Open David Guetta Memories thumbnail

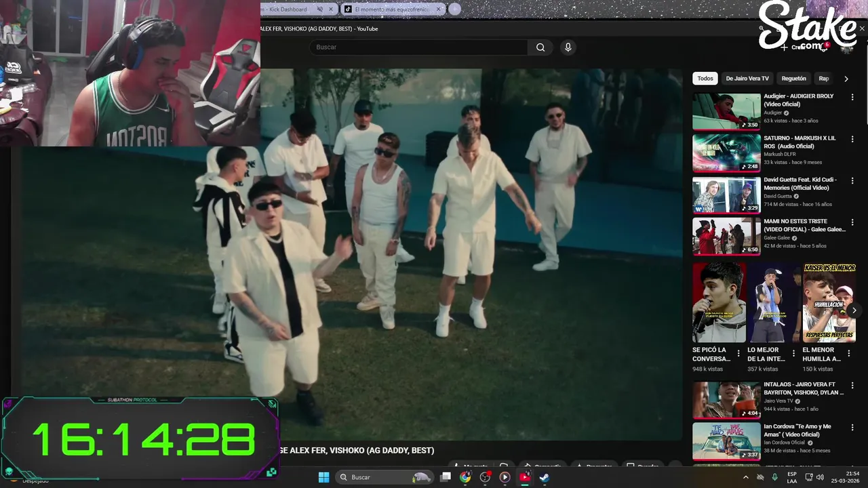[x=726, y=195]
